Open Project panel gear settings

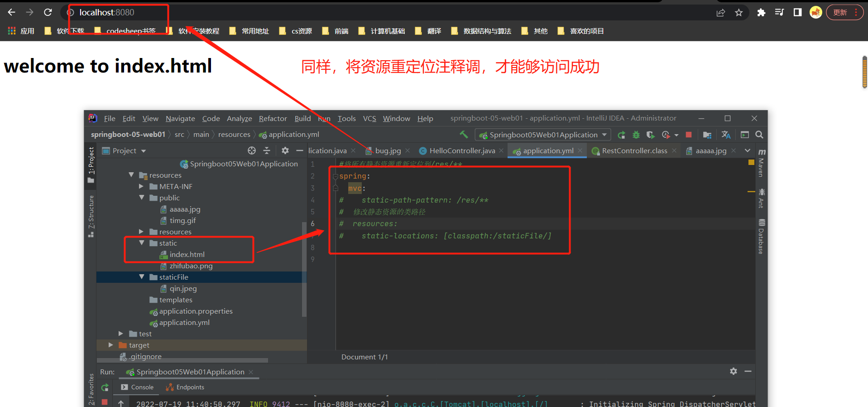coord(285,150)
